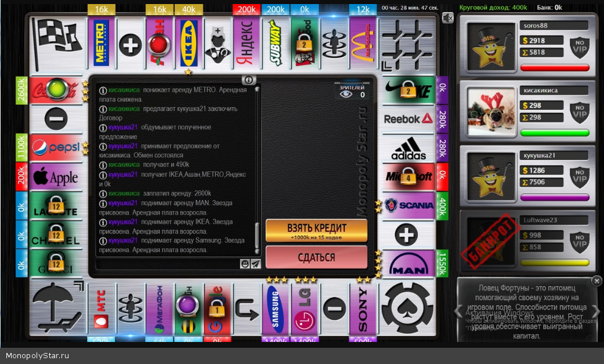The height and width of the screenshot is (364, 604).
Task: Select the МегаФон property cell
Action: coord(160,310)
